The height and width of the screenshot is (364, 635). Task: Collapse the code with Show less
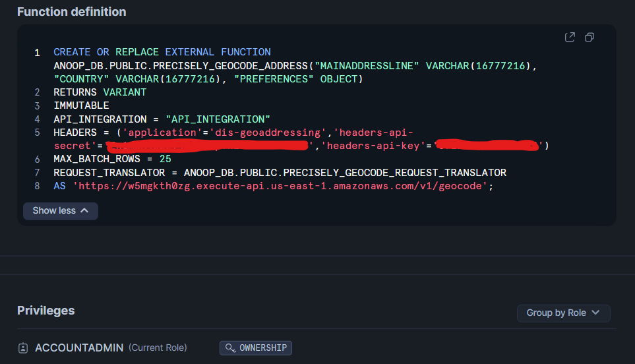[61, 211]
